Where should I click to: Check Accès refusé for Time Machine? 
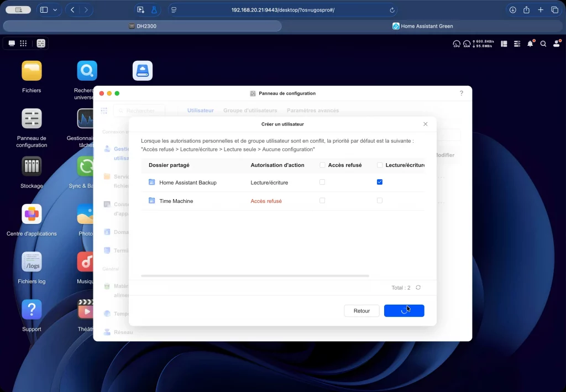pyautogui.click(x=322, y=201)
